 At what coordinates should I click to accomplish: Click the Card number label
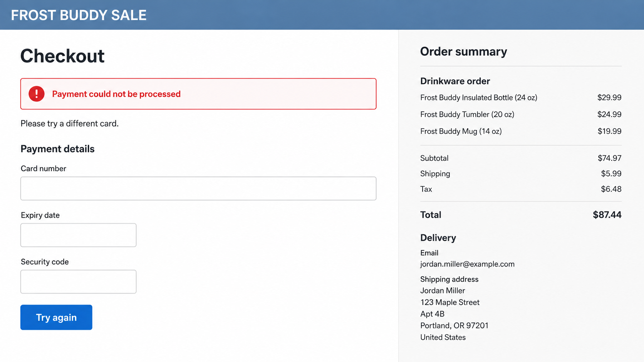44,168
